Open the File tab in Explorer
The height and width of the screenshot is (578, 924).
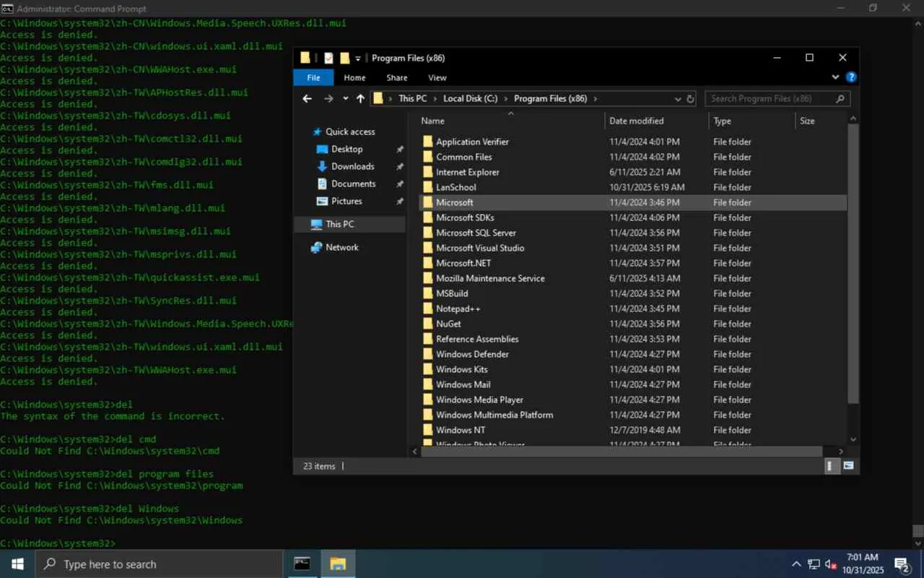click(313, 77)
